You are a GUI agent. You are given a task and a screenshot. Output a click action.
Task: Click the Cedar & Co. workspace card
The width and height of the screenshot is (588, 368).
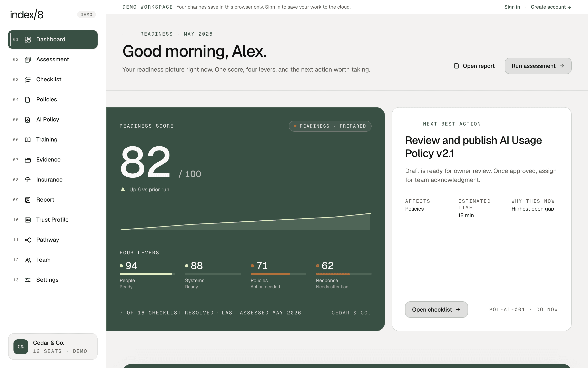tap(53, 347)
